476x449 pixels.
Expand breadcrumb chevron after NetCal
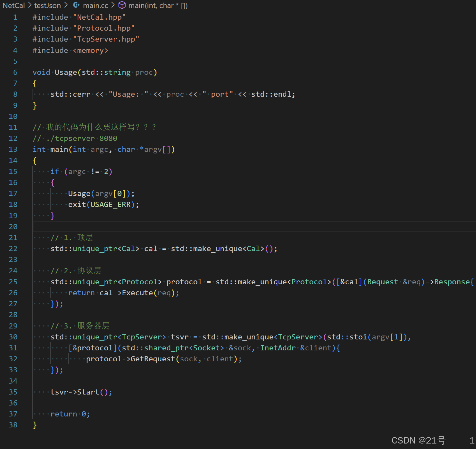click(x=30, y=5)
